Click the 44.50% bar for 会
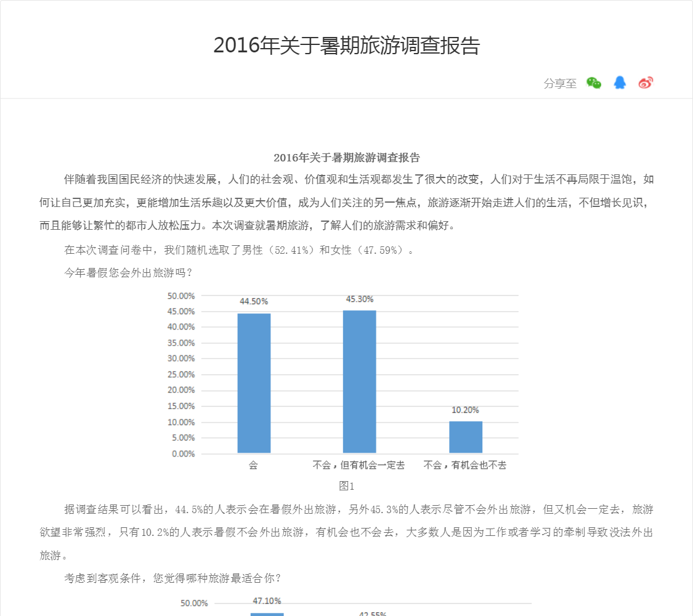 [254, 383]
